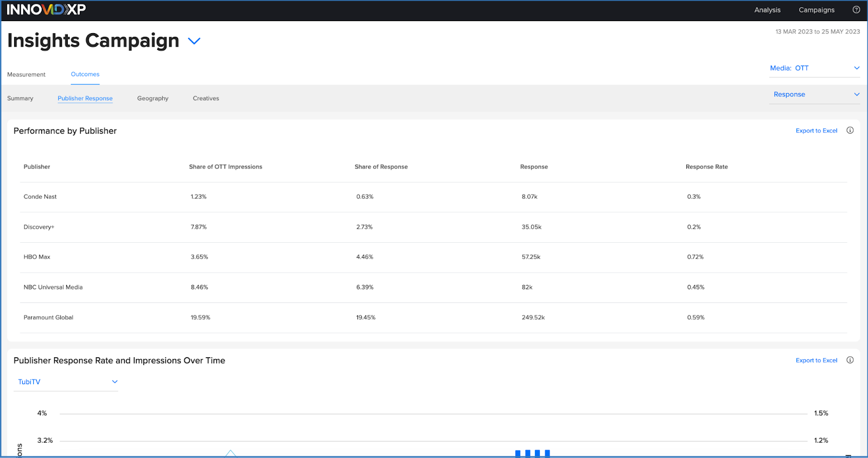Select the NBC Universal Media row
The image size is (868, 458).
point(433,287)
